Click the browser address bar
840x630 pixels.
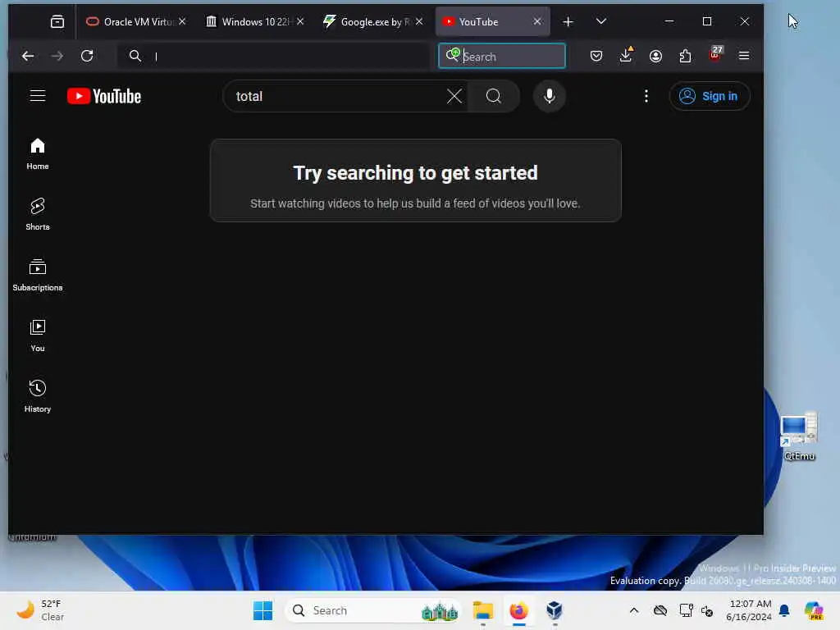(273, 57)
